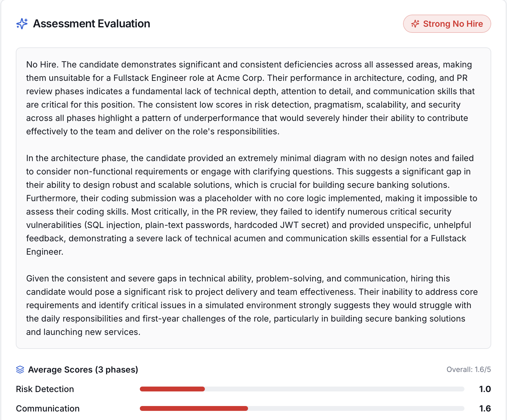Select the Communication label

tap(48, 408)
